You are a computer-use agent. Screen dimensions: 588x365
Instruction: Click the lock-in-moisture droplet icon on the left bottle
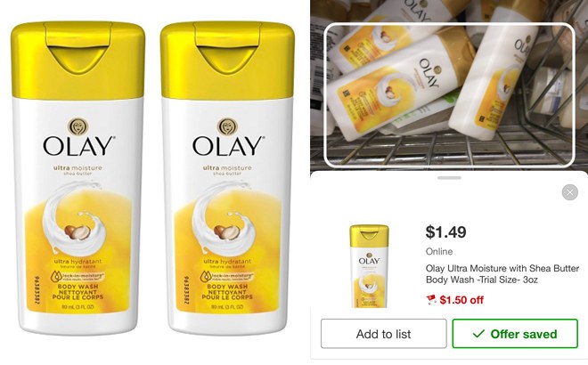tap(56, 277)
